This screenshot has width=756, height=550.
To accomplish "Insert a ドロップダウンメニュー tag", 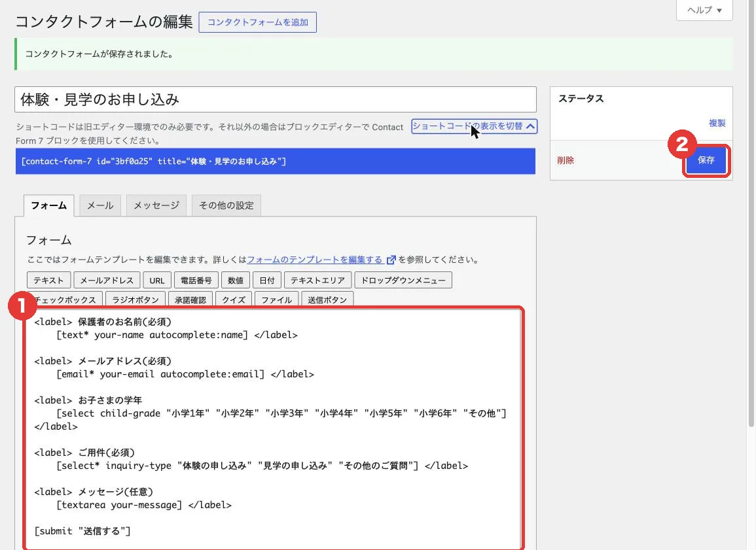I will click(x=403, y=281).
